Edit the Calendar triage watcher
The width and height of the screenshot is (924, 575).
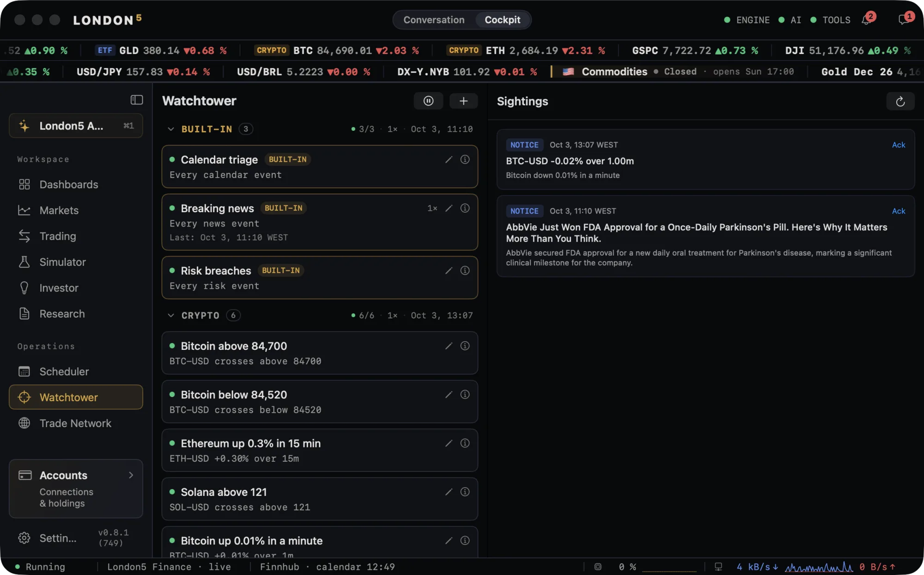tap(449, 159)
